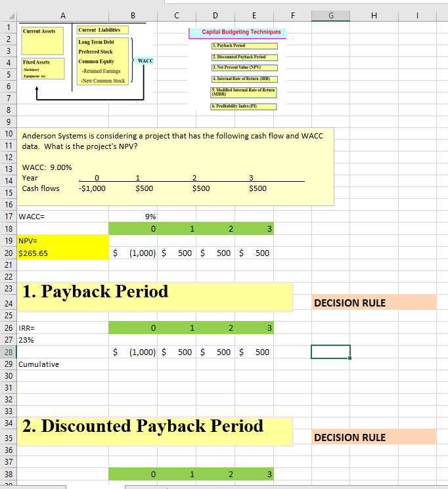448x489 pixels.
Task: Click Profitability Index (PI) box in picture
Action: tap(244, 106)
